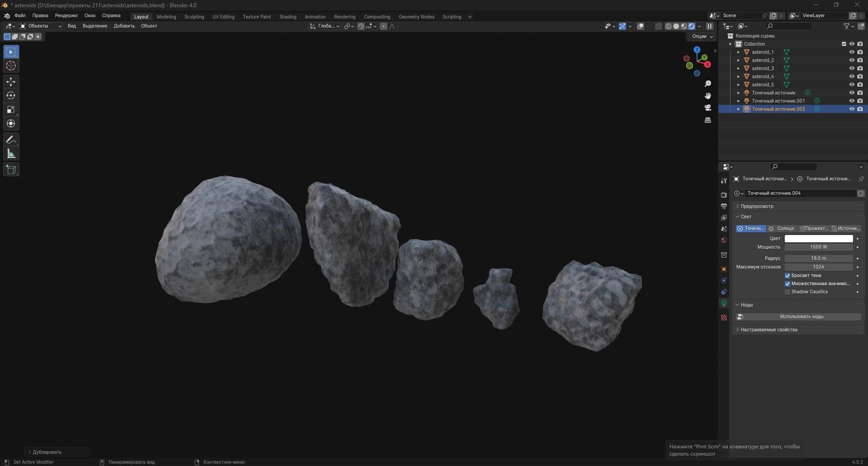Open the Файл menu
Viewport: 868px width, 466px height.
20,15
